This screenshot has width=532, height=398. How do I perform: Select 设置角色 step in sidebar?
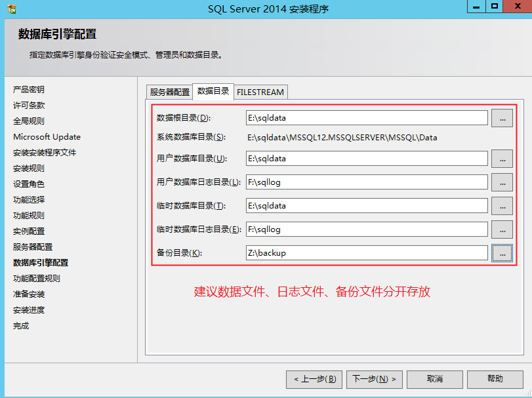click(29, 184)
